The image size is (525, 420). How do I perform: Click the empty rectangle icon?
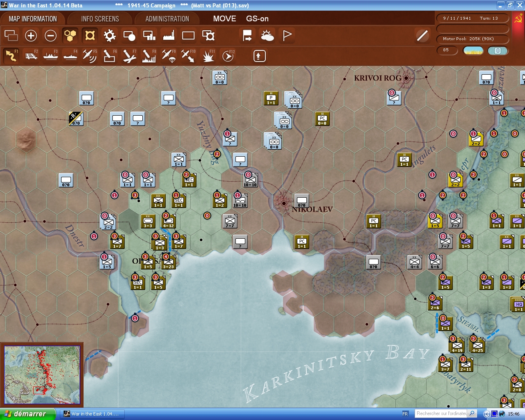pyautogui.click(x=188, y=36)
